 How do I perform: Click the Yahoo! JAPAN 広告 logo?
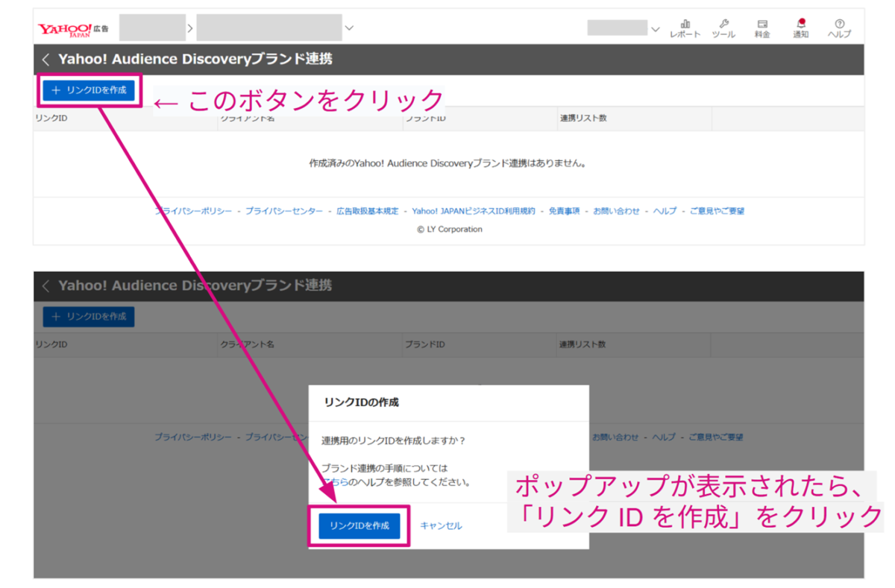click(73, 28)
